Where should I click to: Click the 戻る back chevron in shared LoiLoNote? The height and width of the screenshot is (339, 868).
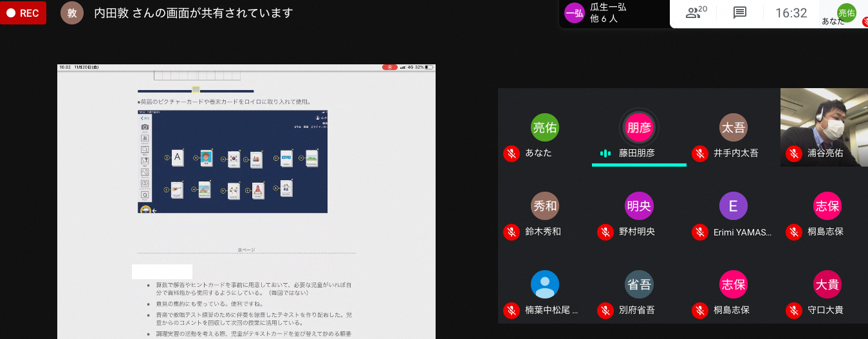coord(145,118)
